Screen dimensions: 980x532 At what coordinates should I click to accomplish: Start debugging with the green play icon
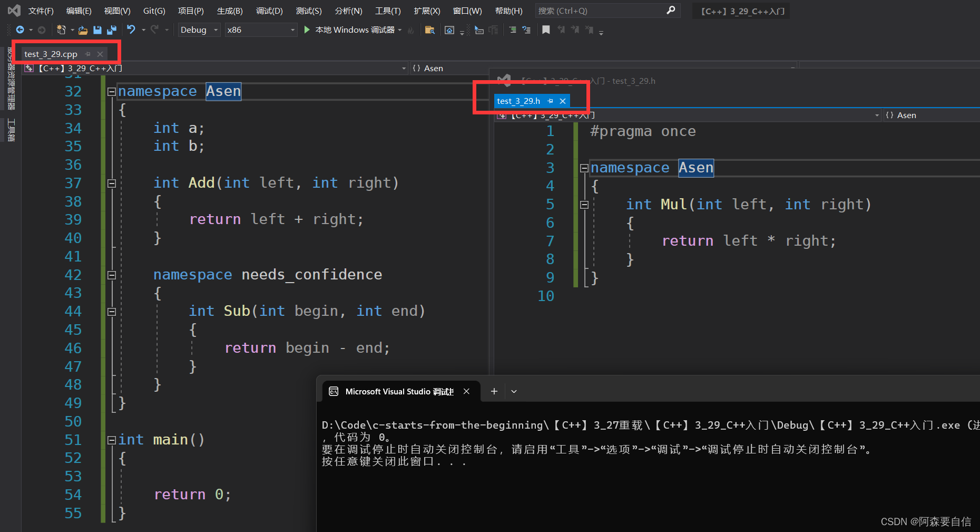307,30
